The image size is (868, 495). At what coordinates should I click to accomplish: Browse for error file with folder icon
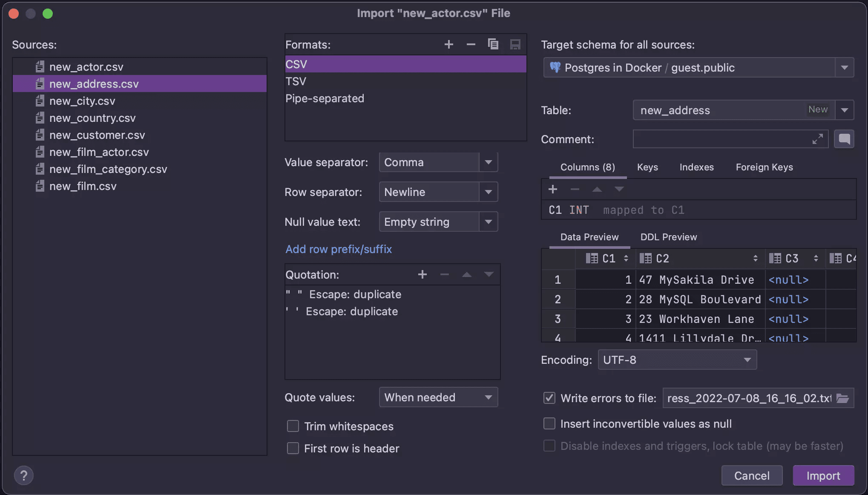tap(842, 398)
